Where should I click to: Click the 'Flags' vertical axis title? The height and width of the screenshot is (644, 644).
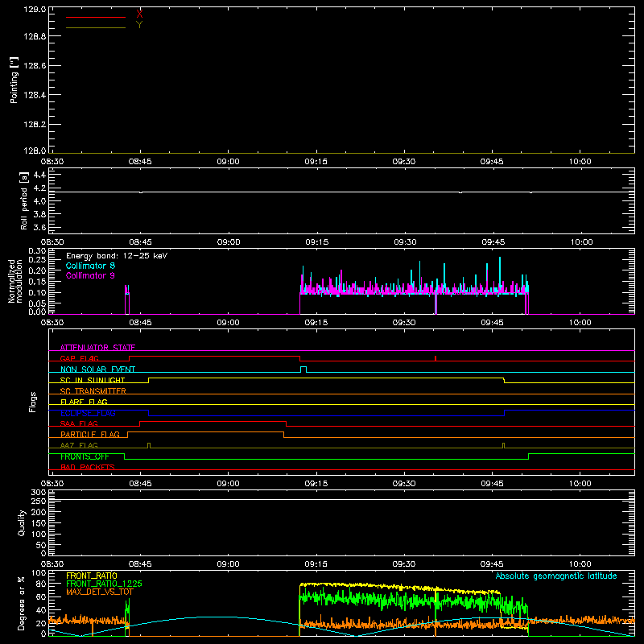point(32,402)
